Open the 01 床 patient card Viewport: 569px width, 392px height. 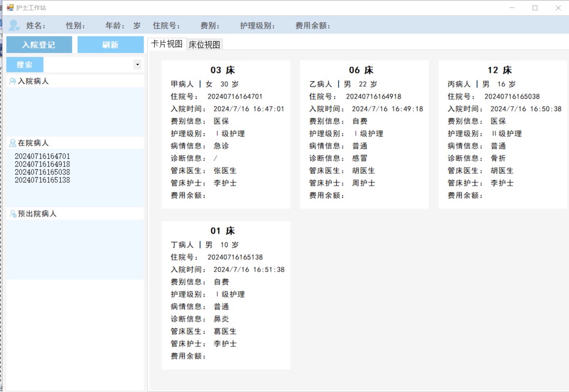point(226,295)
